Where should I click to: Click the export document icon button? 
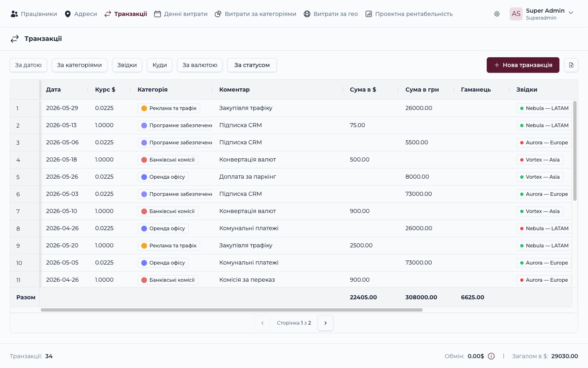coord(571,65)
